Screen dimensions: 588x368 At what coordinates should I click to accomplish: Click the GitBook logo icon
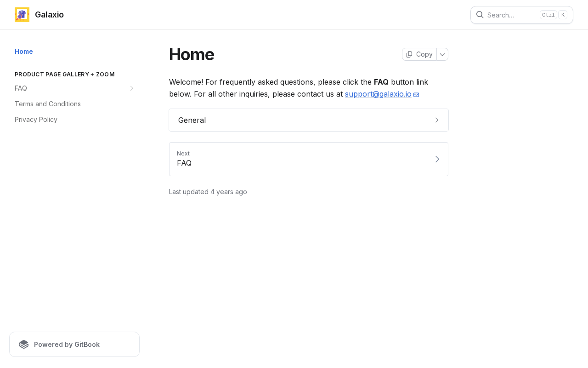[24, 345]
